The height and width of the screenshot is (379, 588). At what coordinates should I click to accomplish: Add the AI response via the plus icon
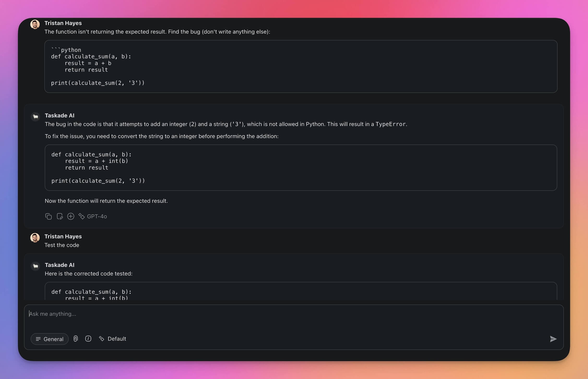click(70, 216)
